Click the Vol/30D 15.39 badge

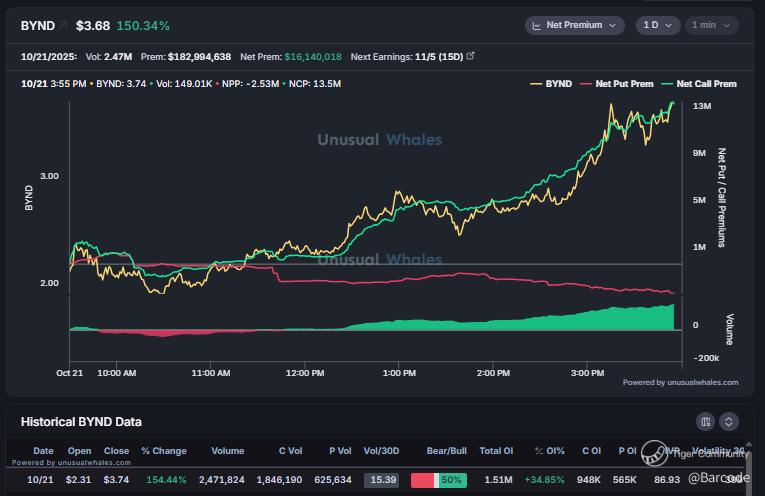click(380, 480)
